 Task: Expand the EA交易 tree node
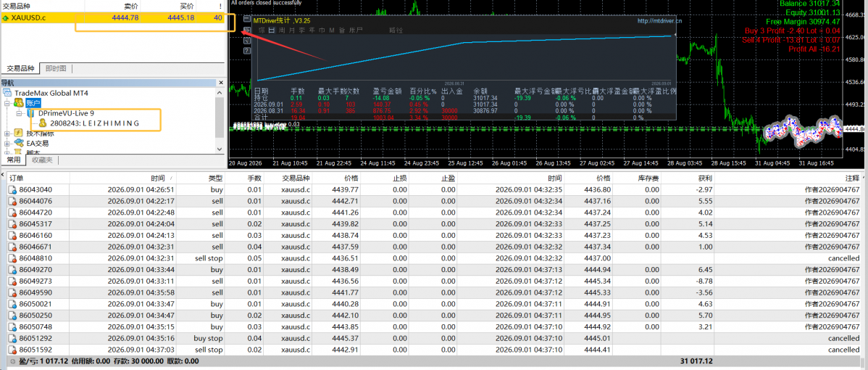click(7, 143)
